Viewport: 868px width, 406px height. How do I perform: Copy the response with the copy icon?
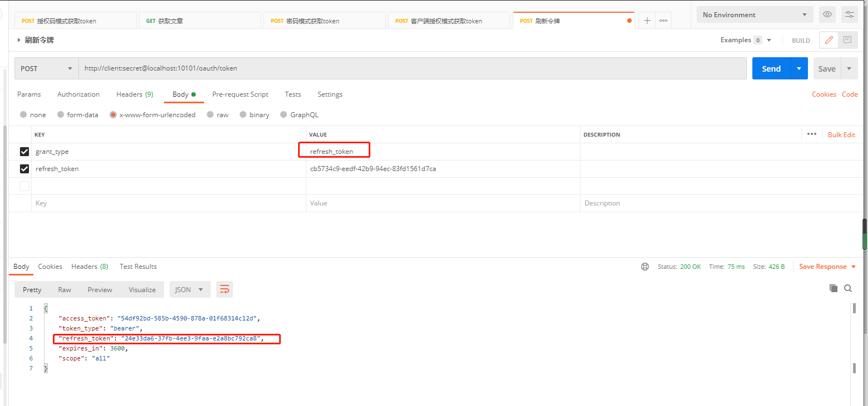pos(834,288)
